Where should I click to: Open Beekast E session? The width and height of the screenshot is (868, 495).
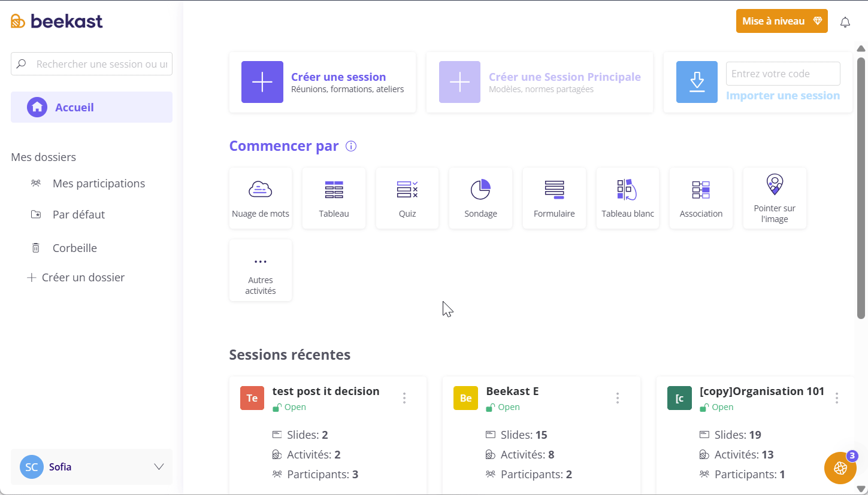coord(512,391)
